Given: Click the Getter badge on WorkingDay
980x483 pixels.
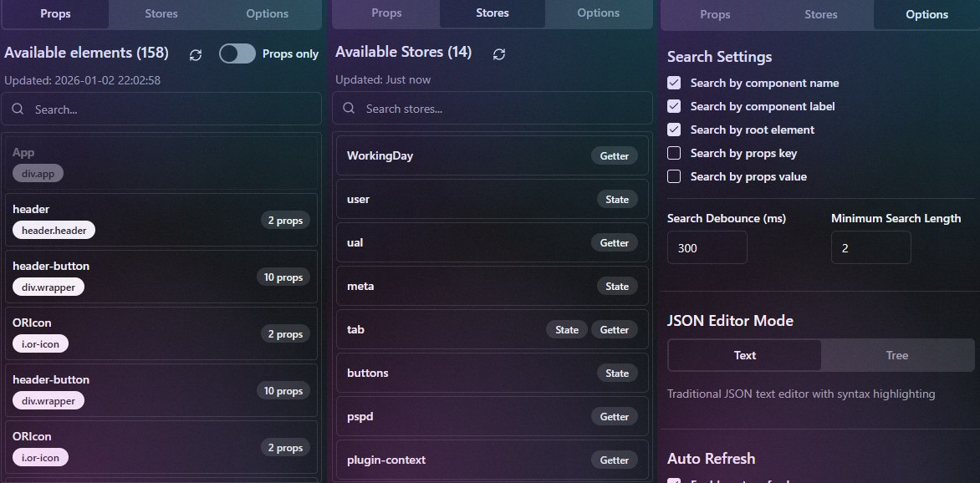Looking at the screenshot, I should [x=615, y=155].
